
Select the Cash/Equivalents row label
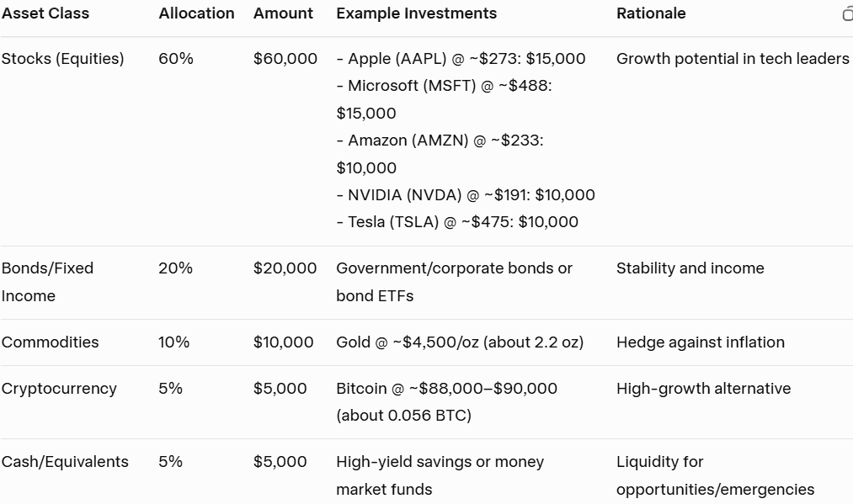[x=65, y=462]
